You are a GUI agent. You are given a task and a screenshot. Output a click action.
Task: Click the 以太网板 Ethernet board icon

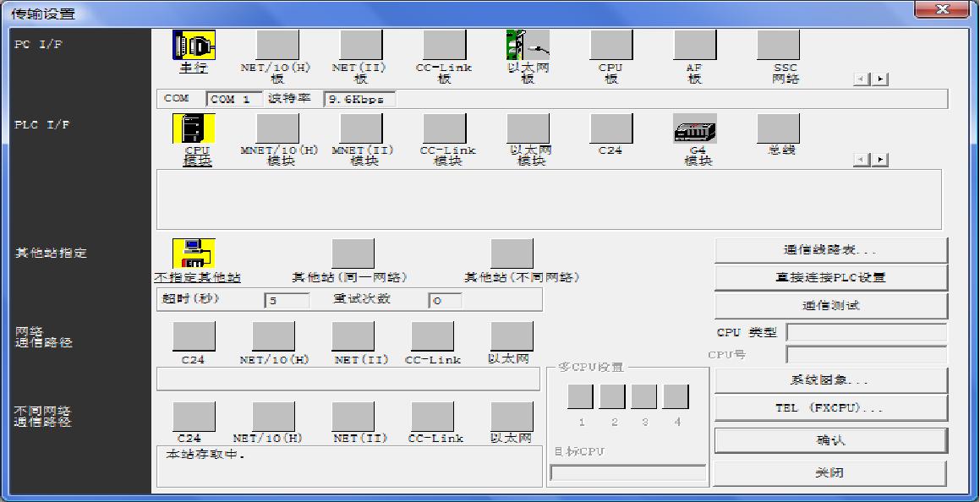(x=528, y=45)
